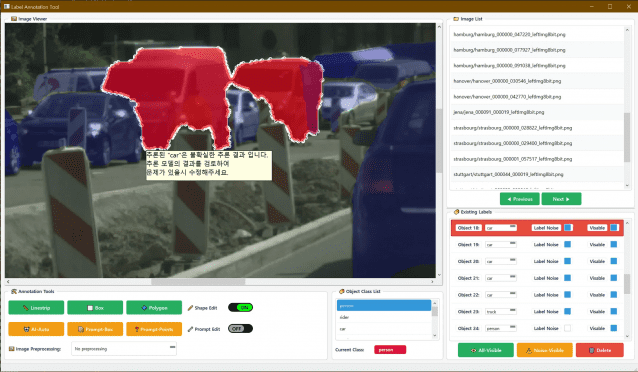The width and height of the screenshot is (638, 372).
Task: Open class dropdown for Object 18
Action: pyautogui.click(x=501, y=228)
